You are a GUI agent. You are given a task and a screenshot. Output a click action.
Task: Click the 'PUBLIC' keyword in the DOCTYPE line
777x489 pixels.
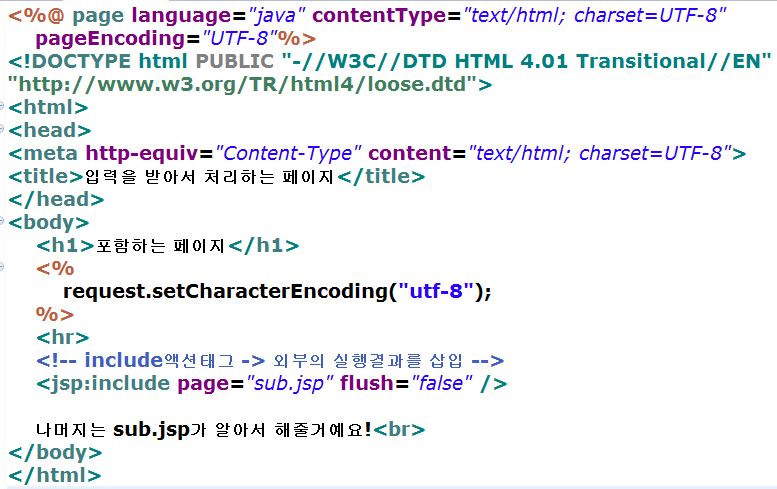coord(235,61)
